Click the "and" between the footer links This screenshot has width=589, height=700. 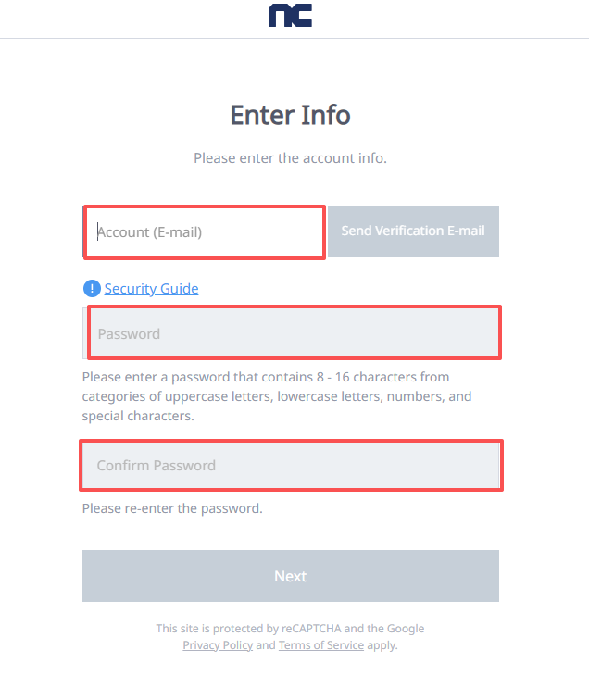pos(266,644)
